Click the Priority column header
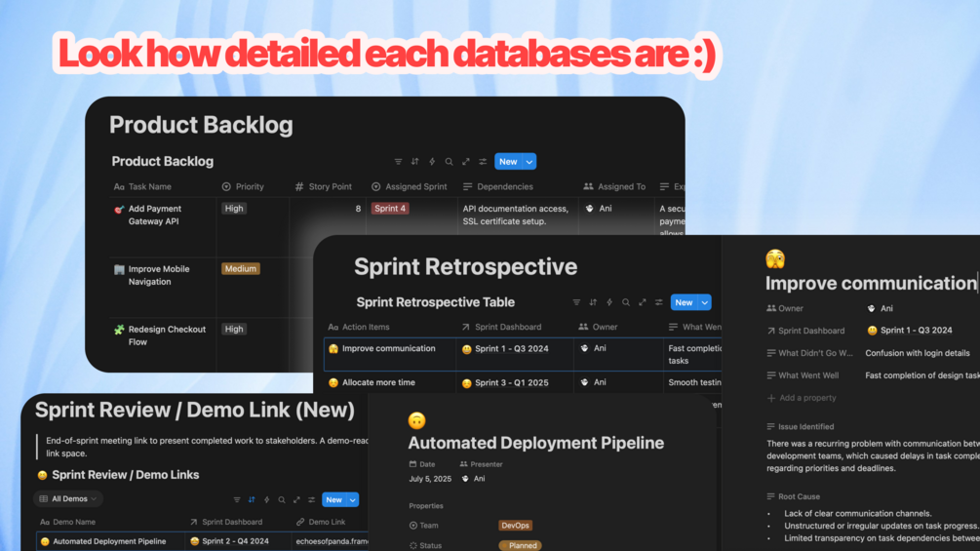Image resolution: width=980 pixels, height=551 pixels. (243, 187)
